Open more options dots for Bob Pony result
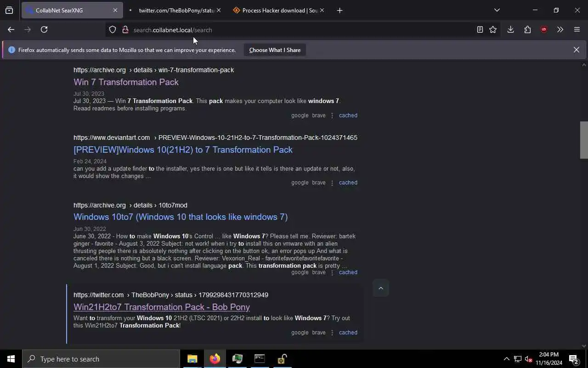This screenshot has width=588, height=368. (332, 333)
